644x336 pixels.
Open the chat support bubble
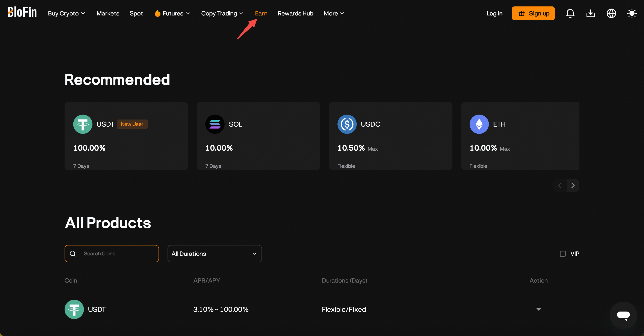(623, 315)
